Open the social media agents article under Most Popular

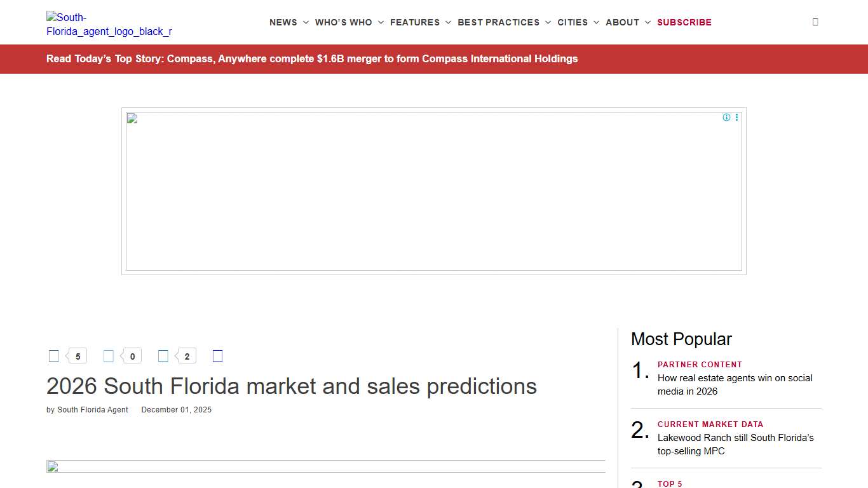pyautogui.click(x=735, y=384)
